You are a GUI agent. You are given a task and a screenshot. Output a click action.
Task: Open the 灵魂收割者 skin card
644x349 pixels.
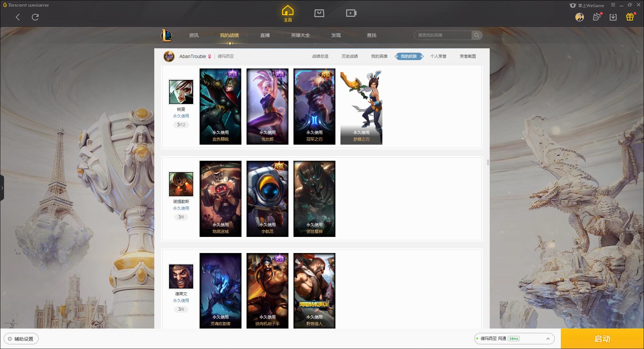220,291
